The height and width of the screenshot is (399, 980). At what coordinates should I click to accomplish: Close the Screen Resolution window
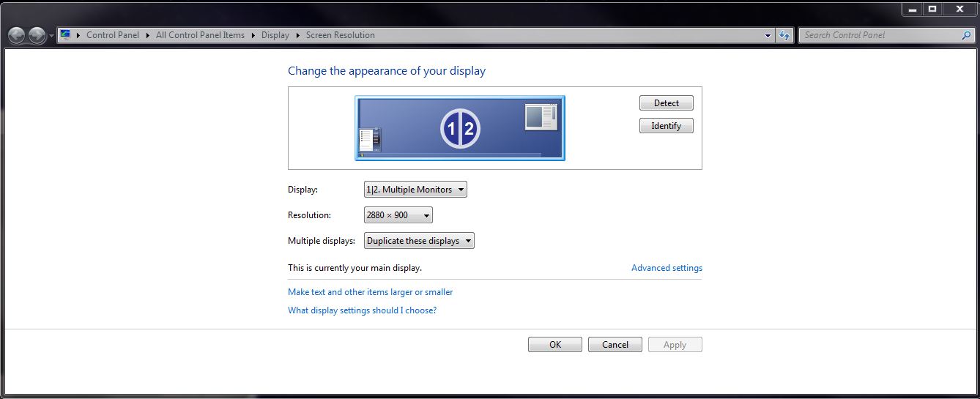click(959, 9)
